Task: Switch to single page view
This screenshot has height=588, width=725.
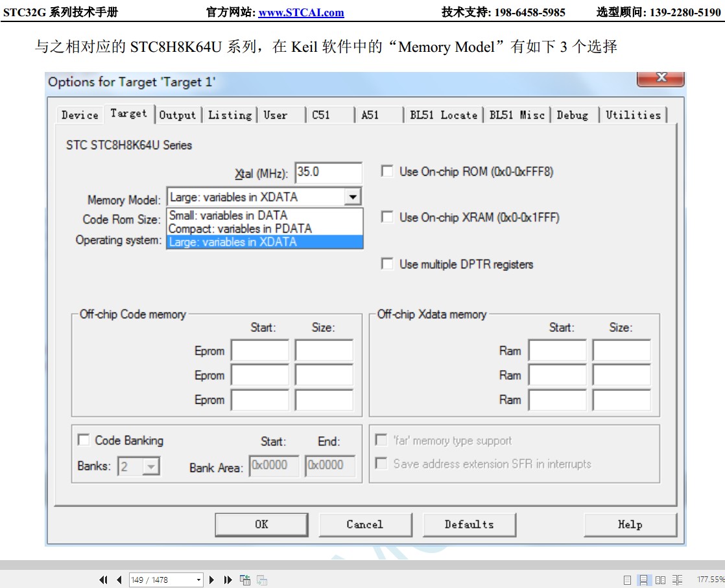Action: coord(628,580)
